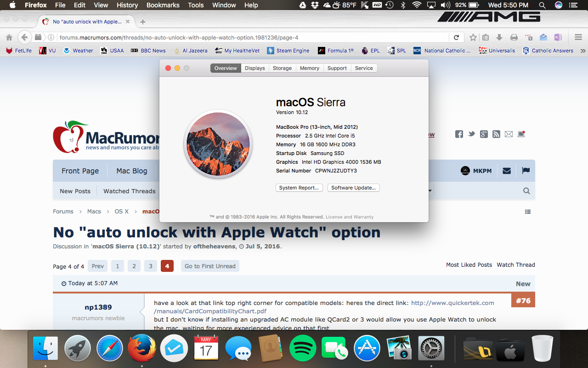The width and height of the screenshot is (588, 368).
Task: Click the Firefox icon in the Dock
Action: point(141,348)
